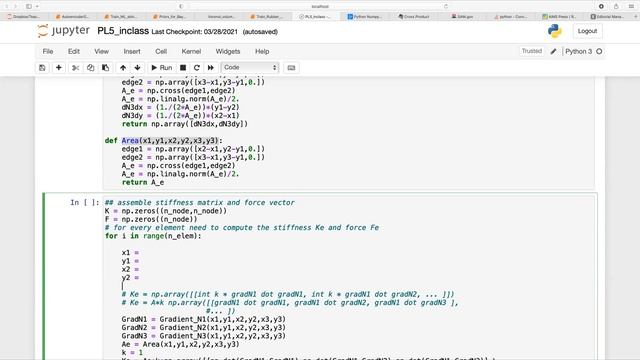640x360 pixels.
Task: Click the 'GradN1 = Gradient_N1' line
Action: [x=204, y=319]
